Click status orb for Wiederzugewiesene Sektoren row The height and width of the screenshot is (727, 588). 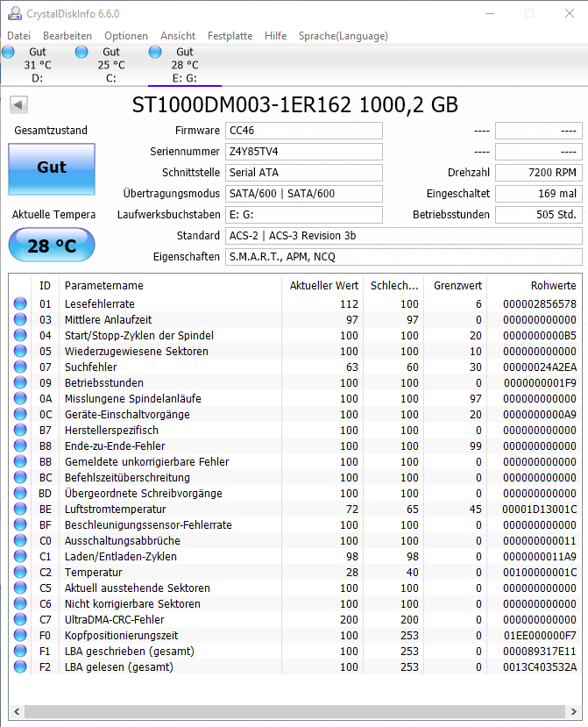(20, 351)
